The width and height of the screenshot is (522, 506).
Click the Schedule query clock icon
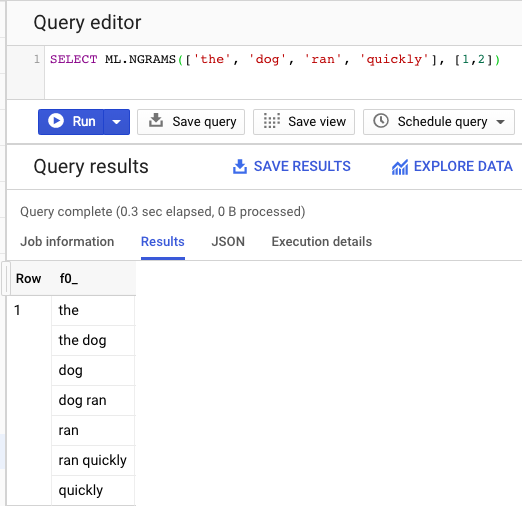(x=381, y=121)
